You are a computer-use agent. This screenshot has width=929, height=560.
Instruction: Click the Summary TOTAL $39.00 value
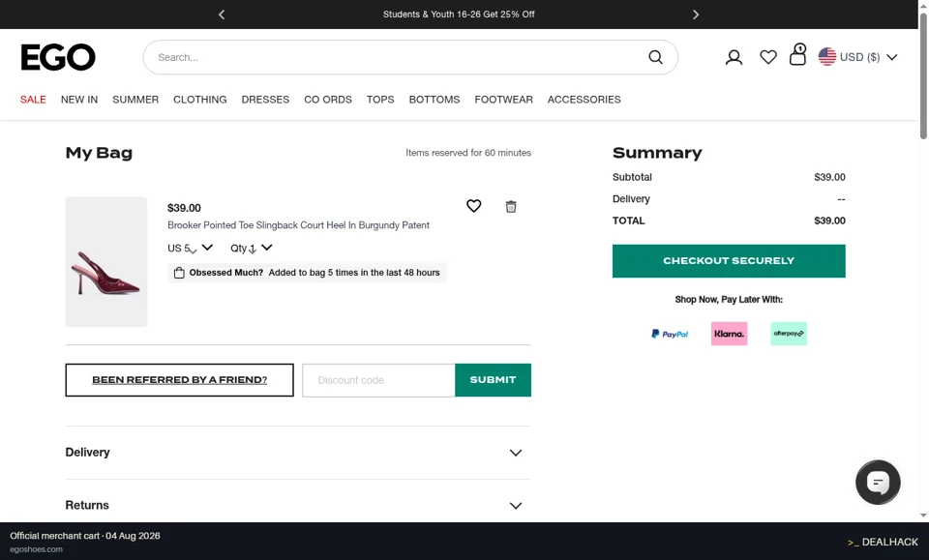[x=829, y=221]
